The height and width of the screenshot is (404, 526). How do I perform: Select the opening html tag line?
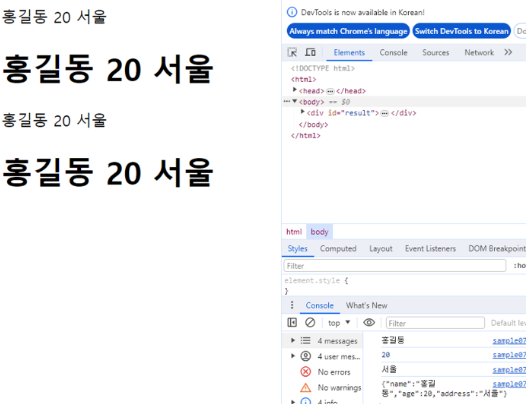coord(303,80)
